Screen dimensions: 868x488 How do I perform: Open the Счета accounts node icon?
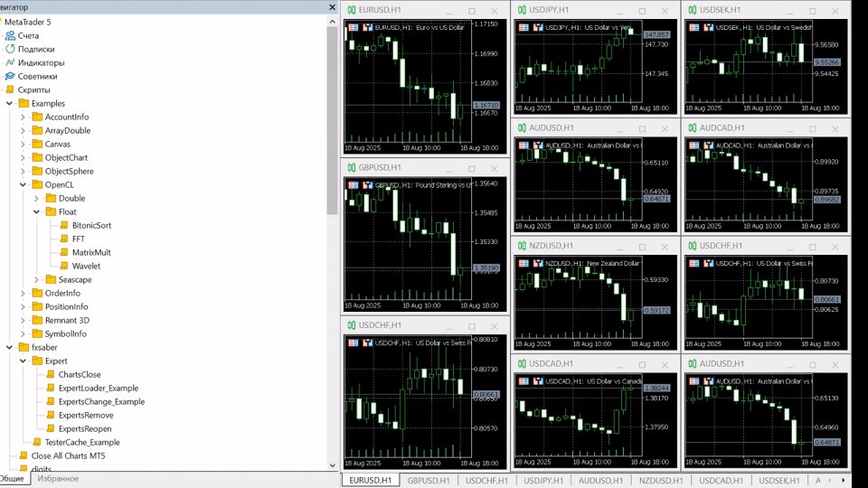click(10, 35)
